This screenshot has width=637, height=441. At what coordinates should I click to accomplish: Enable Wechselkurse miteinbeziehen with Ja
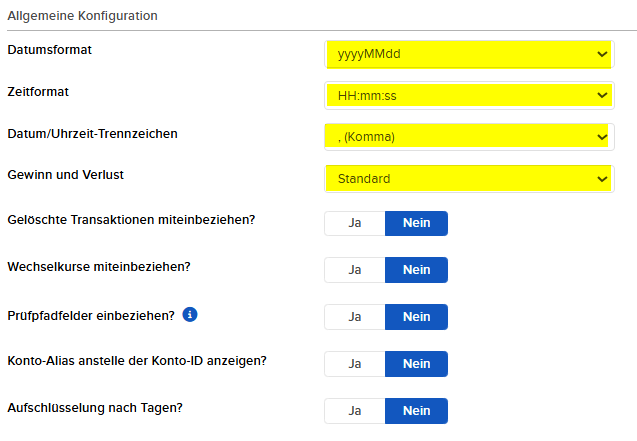point(355,270)
